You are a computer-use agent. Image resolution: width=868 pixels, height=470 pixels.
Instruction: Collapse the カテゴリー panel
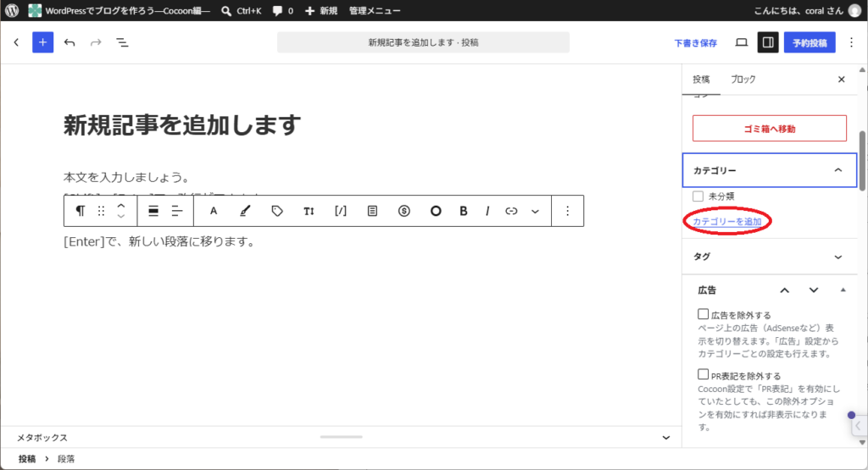[770, 170]
